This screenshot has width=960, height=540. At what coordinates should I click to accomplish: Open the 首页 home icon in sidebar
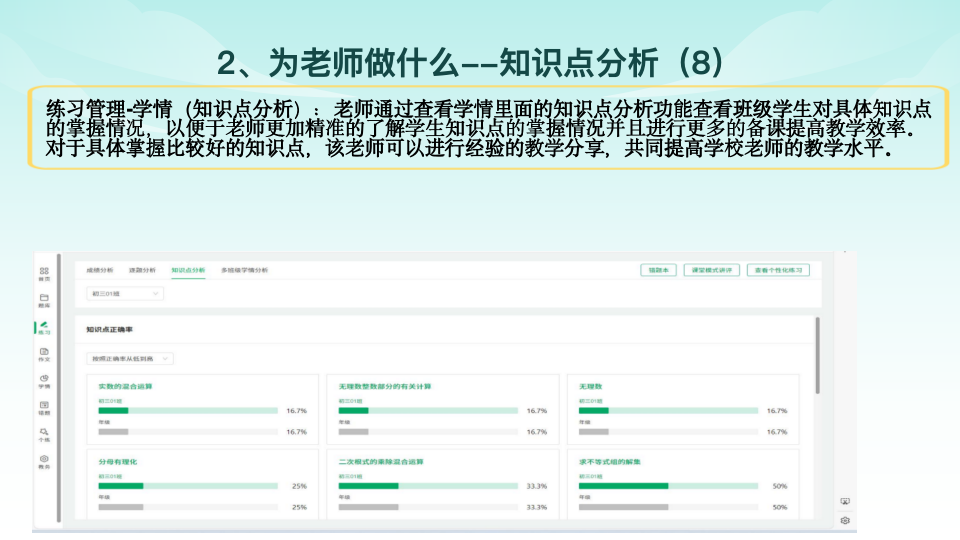coord(44,272)
